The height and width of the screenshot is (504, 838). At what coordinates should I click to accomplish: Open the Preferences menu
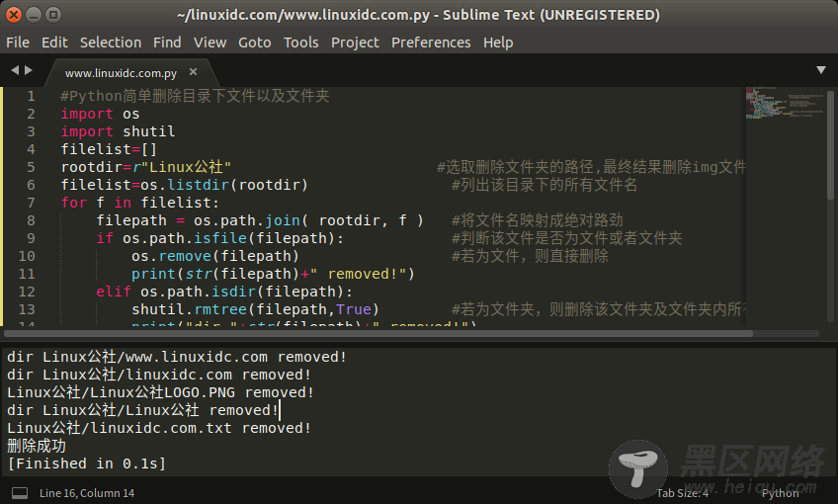431,42
